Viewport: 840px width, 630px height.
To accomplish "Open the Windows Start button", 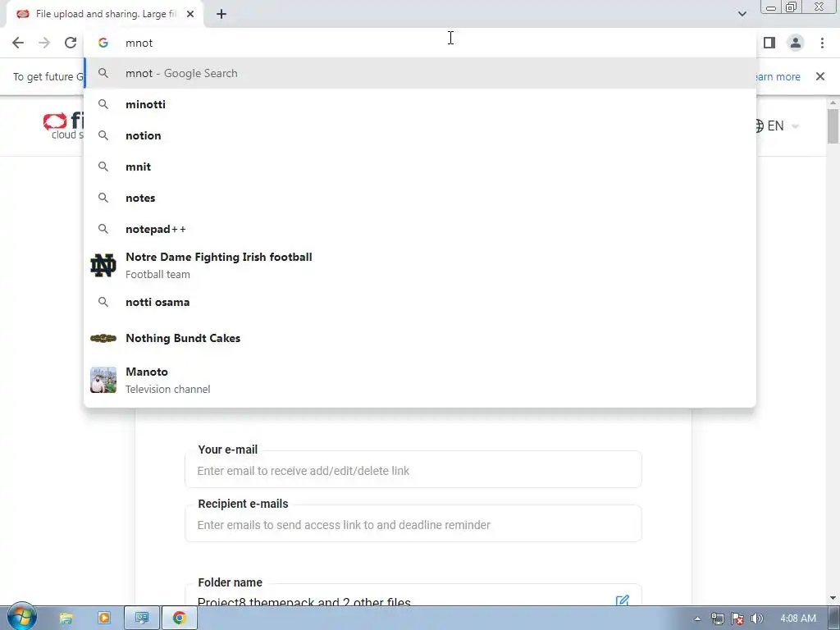I will [21, 619].
